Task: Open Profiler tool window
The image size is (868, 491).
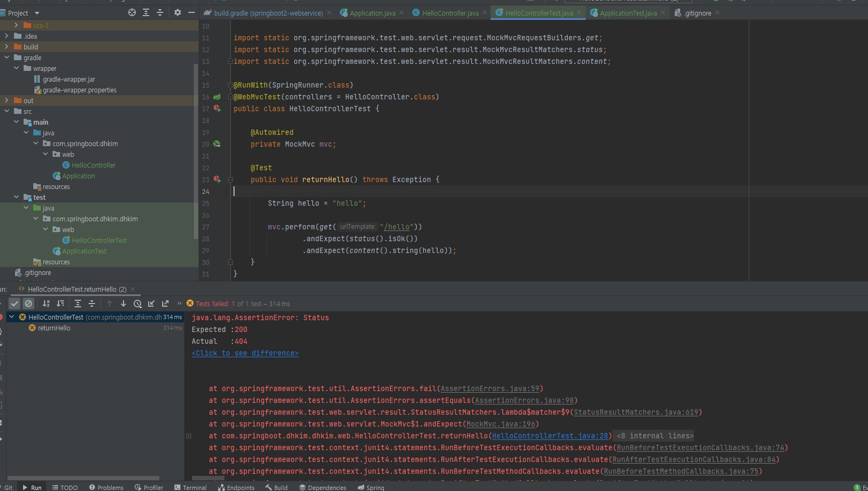Action: (149, 487)
